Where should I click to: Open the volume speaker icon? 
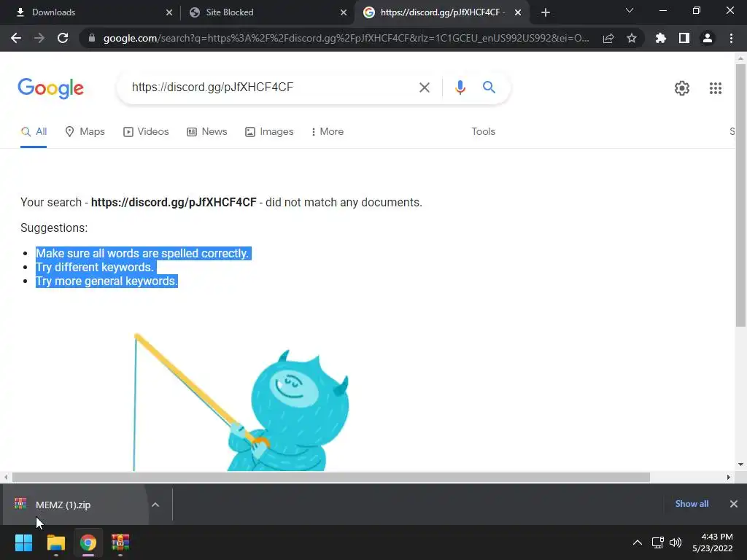[x=675, y=542]
